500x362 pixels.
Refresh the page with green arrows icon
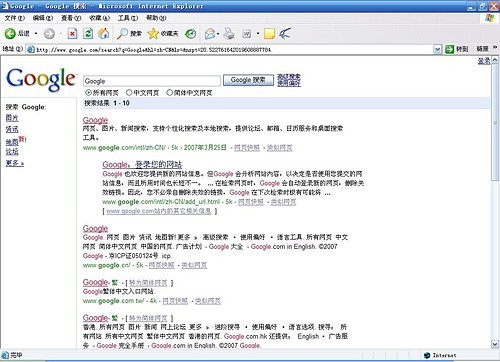[88, 33]
